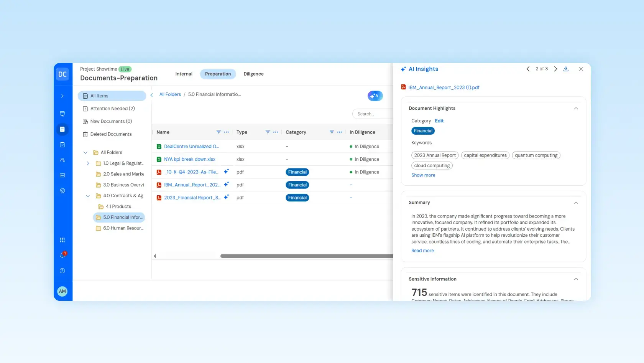Collapse the 4.0 Contracts & Ag folder chevron
This screenshot has height=363, width=644.
(88, 196)
